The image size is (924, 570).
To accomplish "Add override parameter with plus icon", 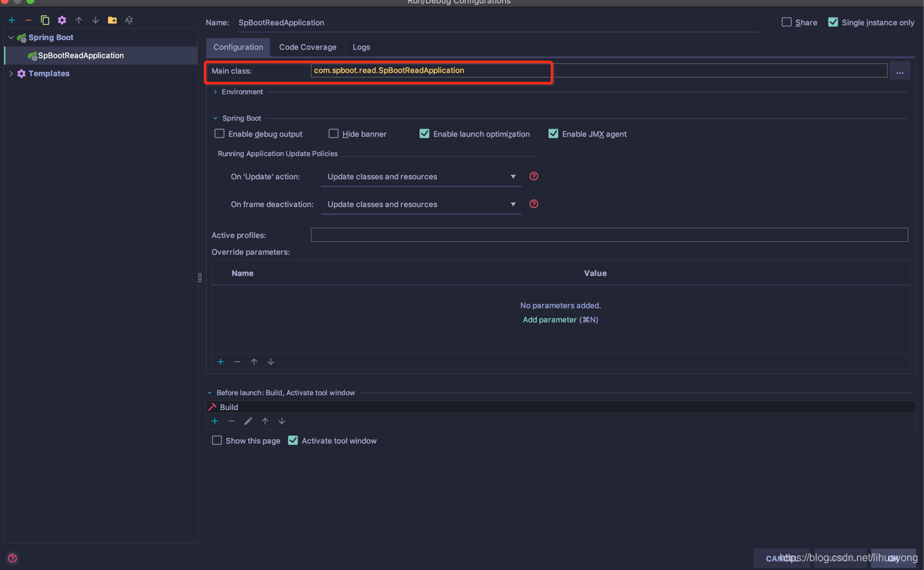I will click(x=221, y=362).
